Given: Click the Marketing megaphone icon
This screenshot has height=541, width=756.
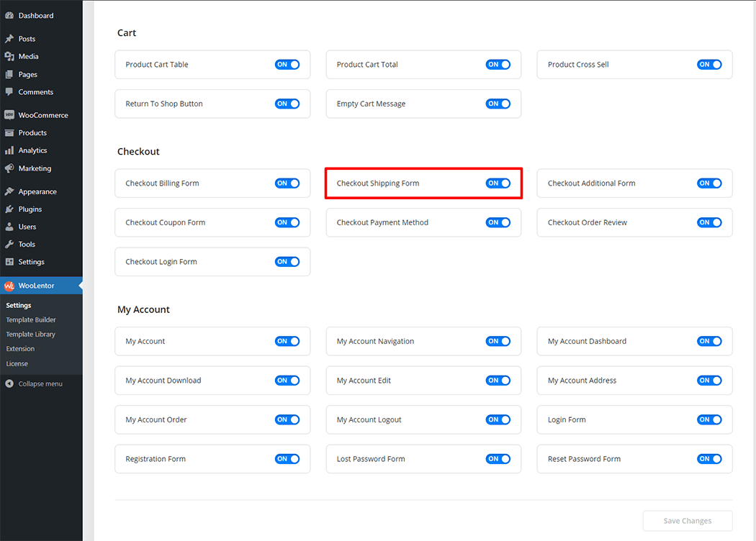Looking at the screenshot, I should coord(9,168).
